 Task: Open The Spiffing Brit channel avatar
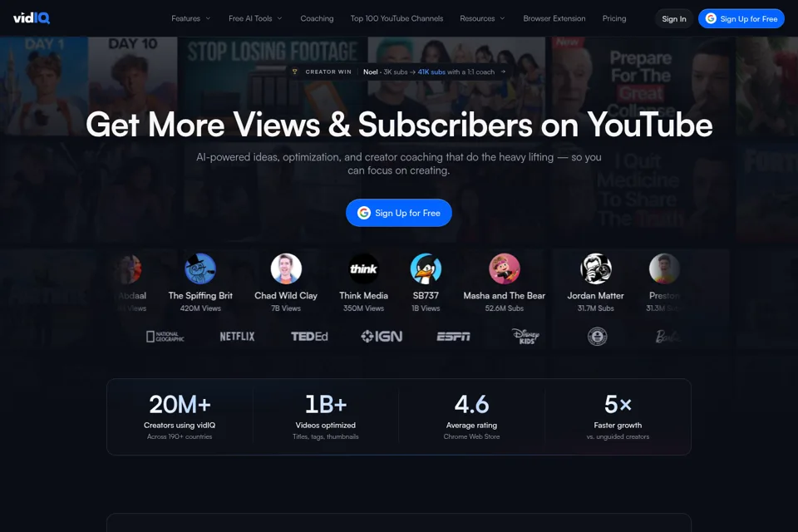[200, 268]
